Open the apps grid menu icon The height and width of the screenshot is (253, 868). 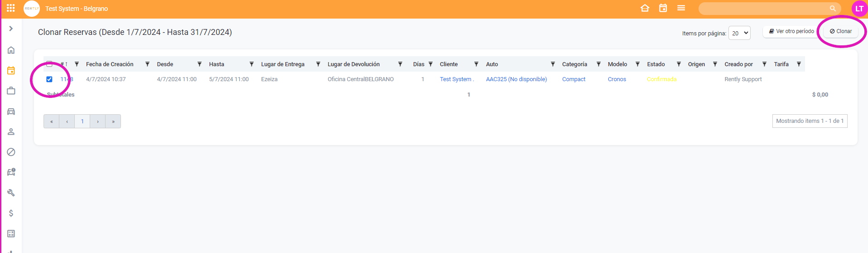pos(11,8)
